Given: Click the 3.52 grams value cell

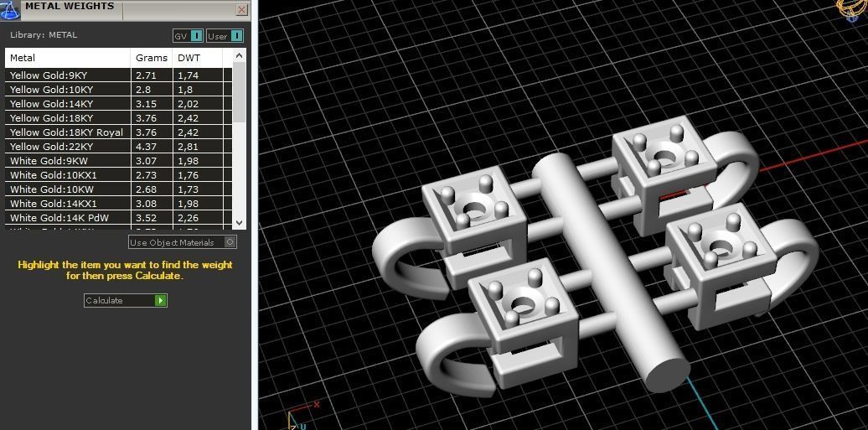Looking at the screenshot, I should point(152,218).
